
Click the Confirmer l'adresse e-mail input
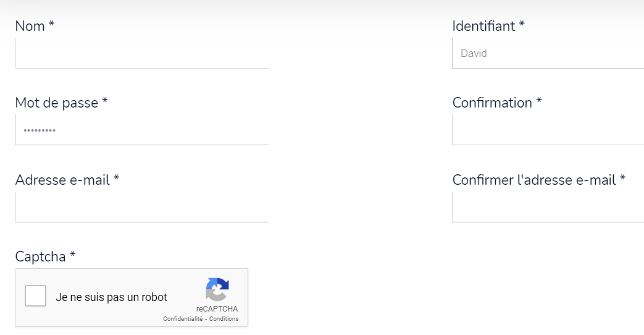pos(548,207)
